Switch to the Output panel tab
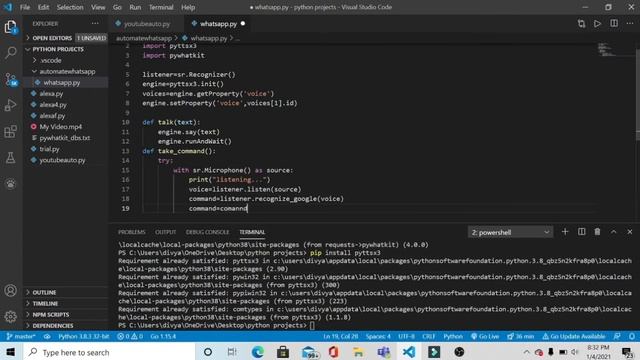Viewport: 640px width, 360px height. point(165,232)
